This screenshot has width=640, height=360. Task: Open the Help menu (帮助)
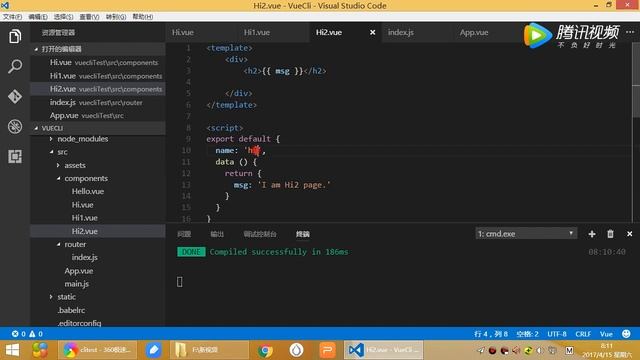point(142,17)
